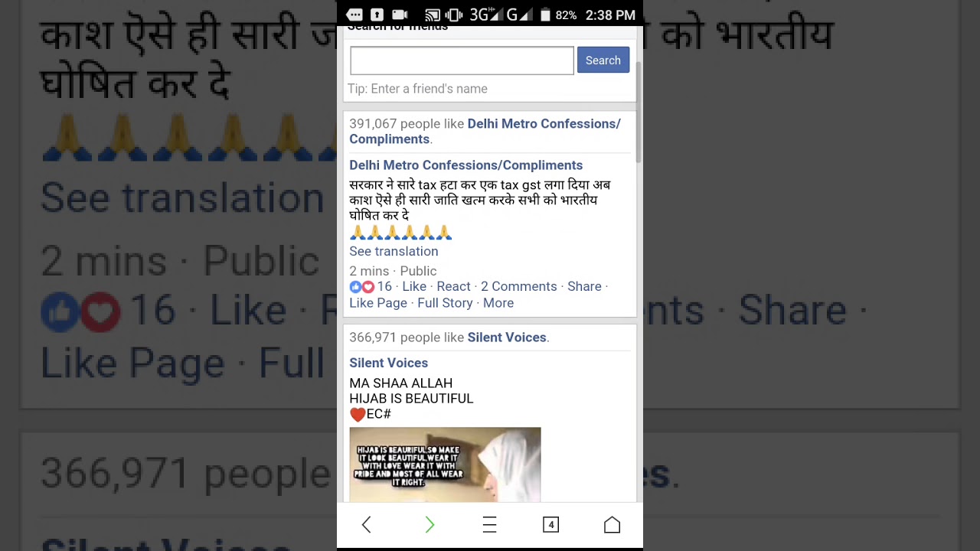Open the 2 Comments link
The width and height of the screenshot is (980, 551).
point(518,286)
